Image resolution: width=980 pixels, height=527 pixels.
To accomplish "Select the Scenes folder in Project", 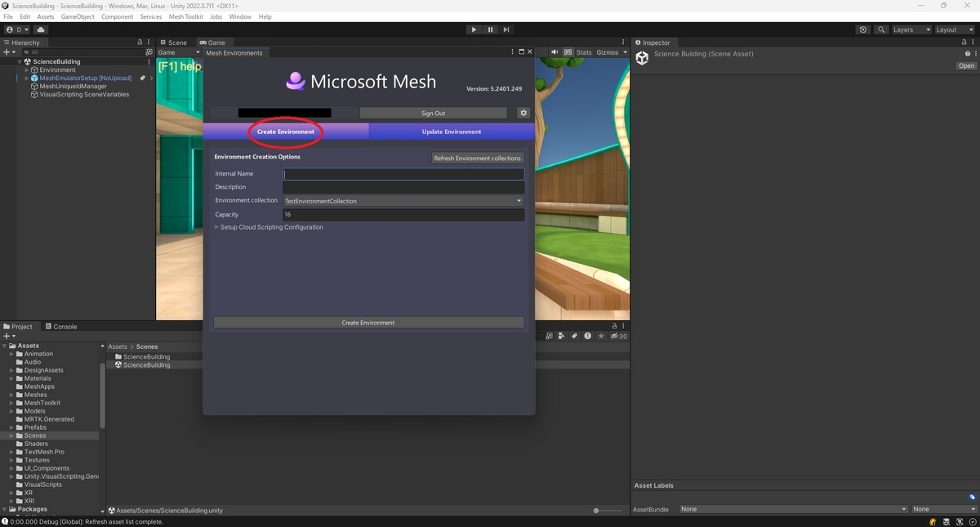I will pyautogui.click(x=35, y=435).
